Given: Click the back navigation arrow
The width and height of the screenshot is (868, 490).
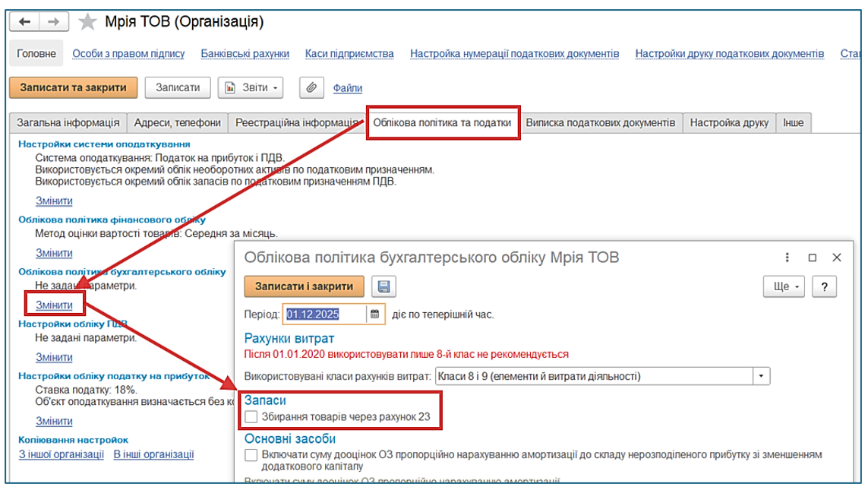Looking at the screenshot, I should coord(25,22).
